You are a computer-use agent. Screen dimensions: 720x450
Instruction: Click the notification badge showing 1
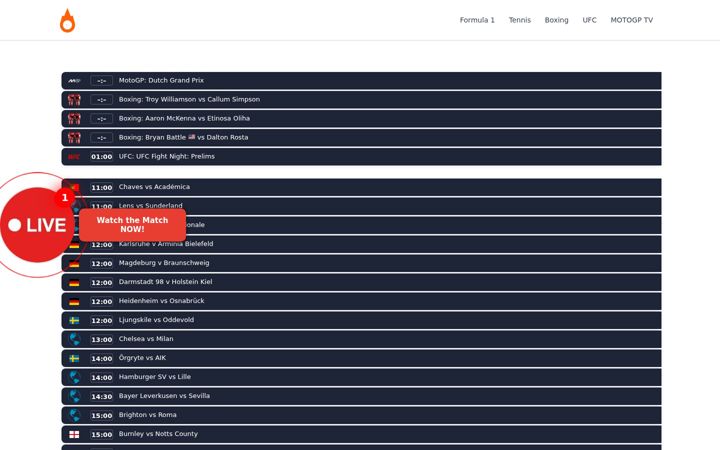click(x=64, y=197)
